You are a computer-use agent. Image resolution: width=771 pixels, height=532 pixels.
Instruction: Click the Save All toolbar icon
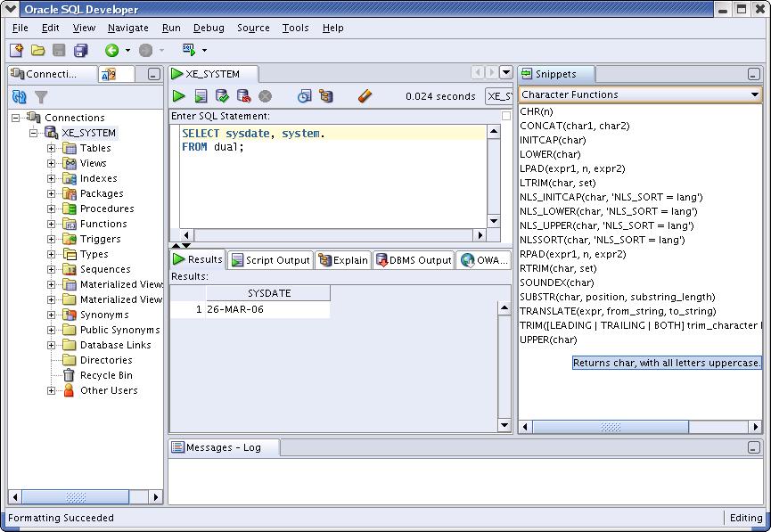point(80,50)
